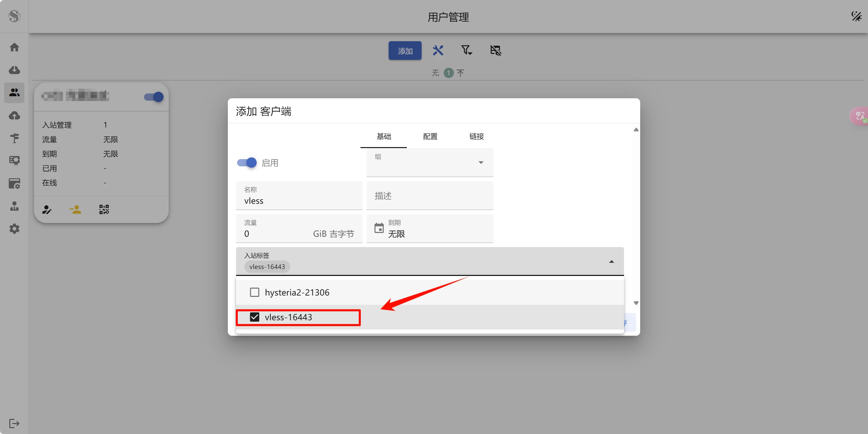Click the edit user pencil icon

click(x=47, y=209)
